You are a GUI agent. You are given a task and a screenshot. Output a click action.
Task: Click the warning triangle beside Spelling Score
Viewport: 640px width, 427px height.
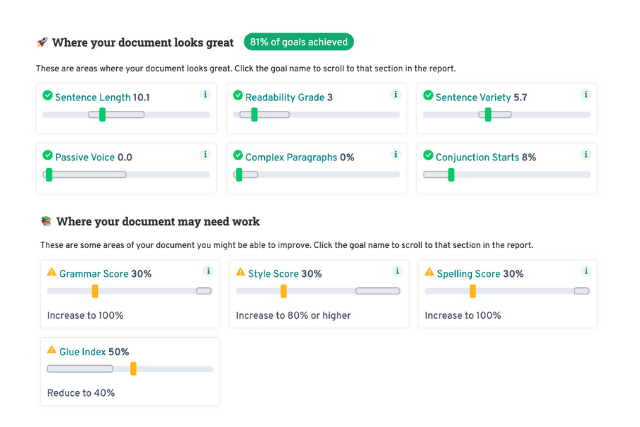coord(429,271)
